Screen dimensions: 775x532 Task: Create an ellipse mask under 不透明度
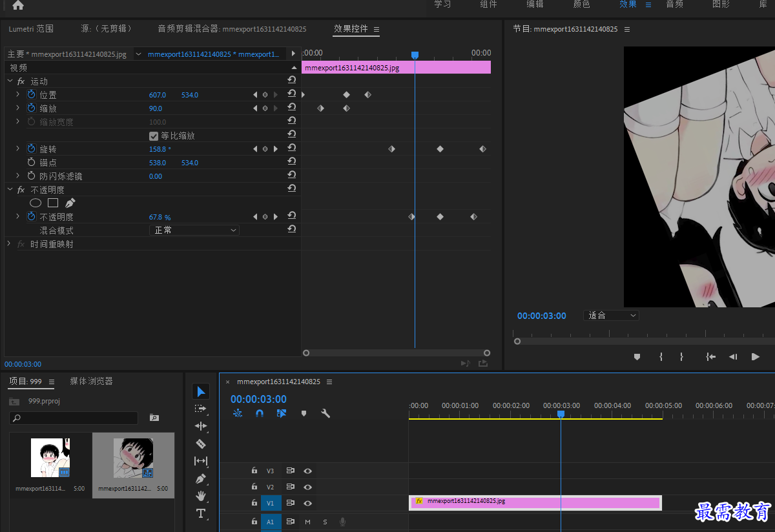coord(36,203)
